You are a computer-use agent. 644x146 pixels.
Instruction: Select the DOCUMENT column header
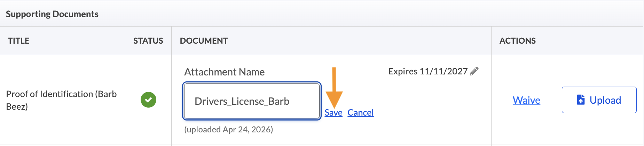[204, 41]
